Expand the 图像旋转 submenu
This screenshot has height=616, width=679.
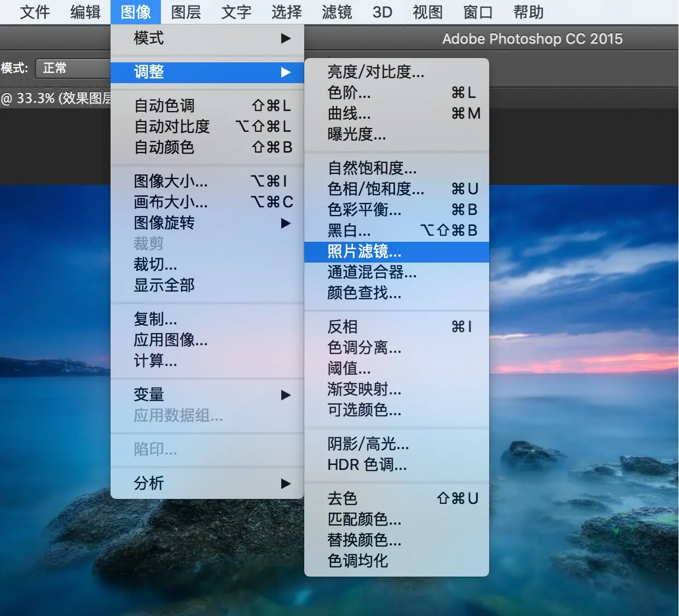pyautogui.click(x=207, y=223)
